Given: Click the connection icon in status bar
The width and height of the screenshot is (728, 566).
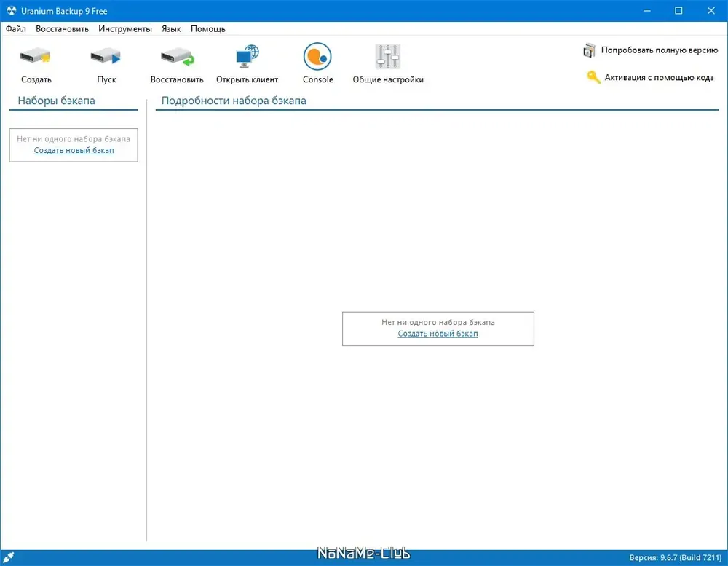Looking at the screenshot, I should [x=9, y=557].
